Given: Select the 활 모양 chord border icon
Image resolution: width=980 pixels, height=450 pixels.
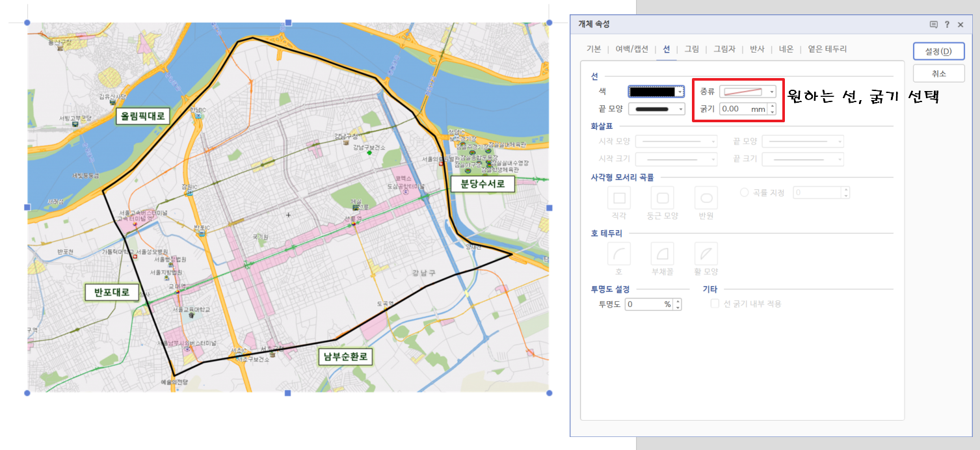Looking at the screenshot, I should point(705,254).
